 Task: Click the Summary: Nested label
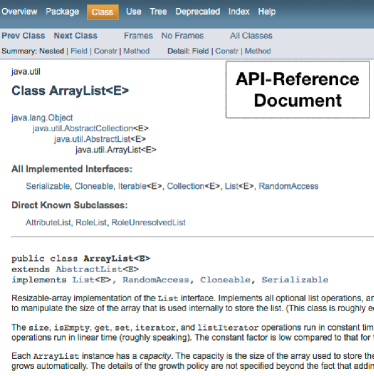pos(33,51)
